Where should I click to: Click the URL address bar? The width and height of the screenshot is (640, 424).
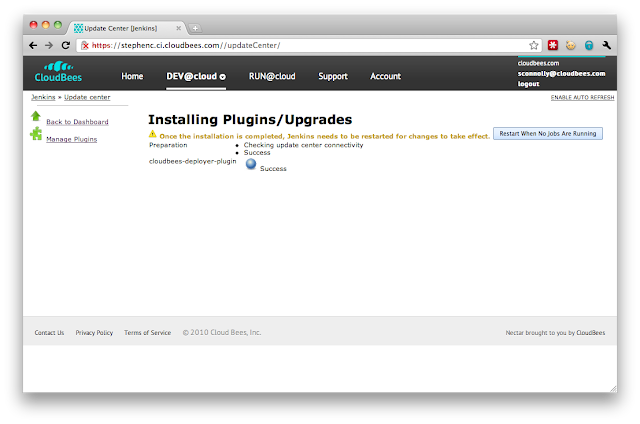pos(300,45)
